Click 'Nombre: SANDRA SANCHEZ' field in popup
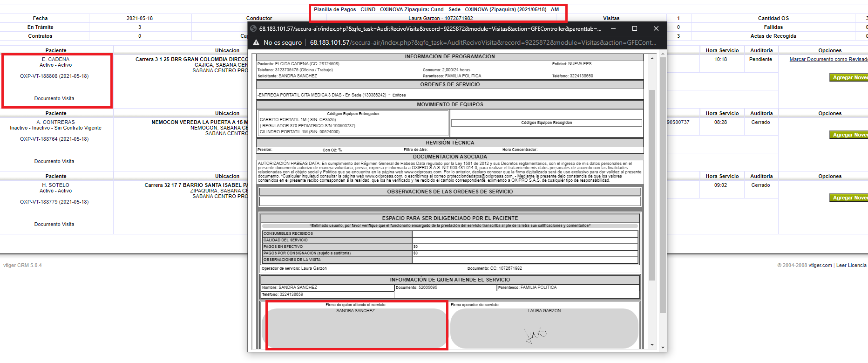 (327, 288)
